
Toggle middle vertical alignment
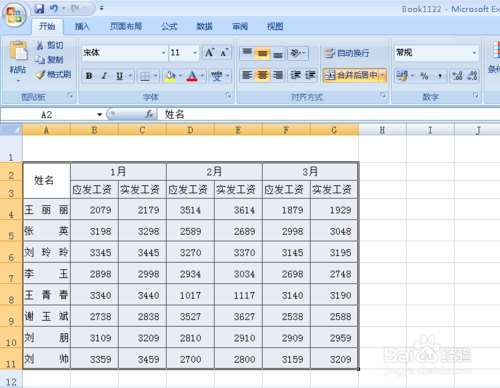[262, 53]
